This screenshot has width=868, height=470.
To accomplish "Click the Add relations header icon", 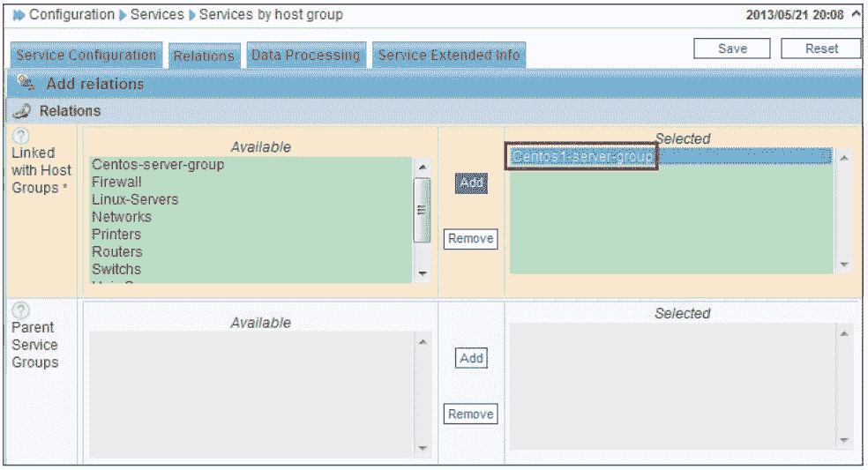I will [x=26, y=83].
